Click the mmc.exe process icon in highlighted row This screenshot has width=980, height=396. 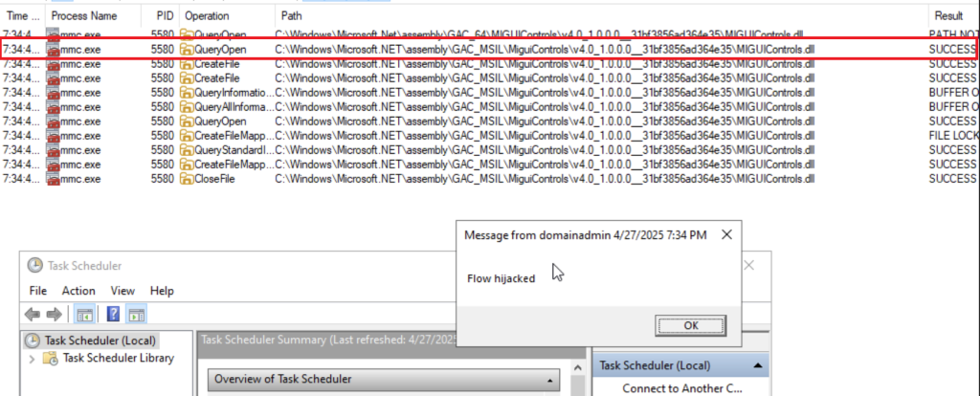52,50
